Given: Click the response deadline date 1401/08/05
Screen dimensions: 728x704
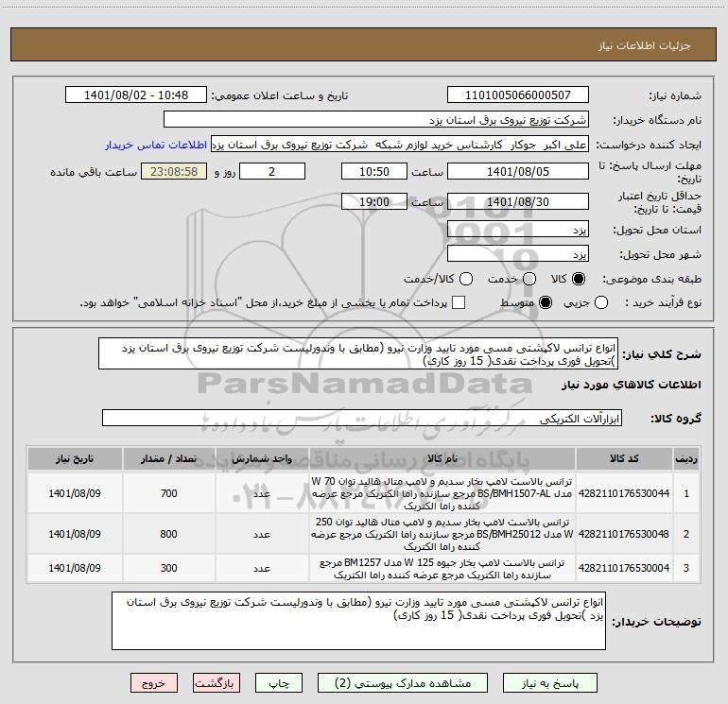Looking at the screenshot, I should (518, 172).
